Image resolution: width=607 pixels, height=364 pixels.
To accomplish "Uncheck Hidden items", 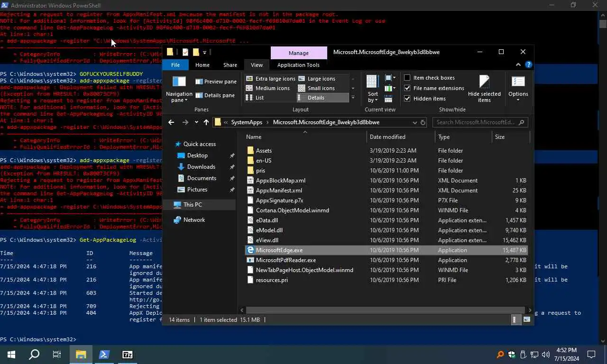I will coord(425,99).
